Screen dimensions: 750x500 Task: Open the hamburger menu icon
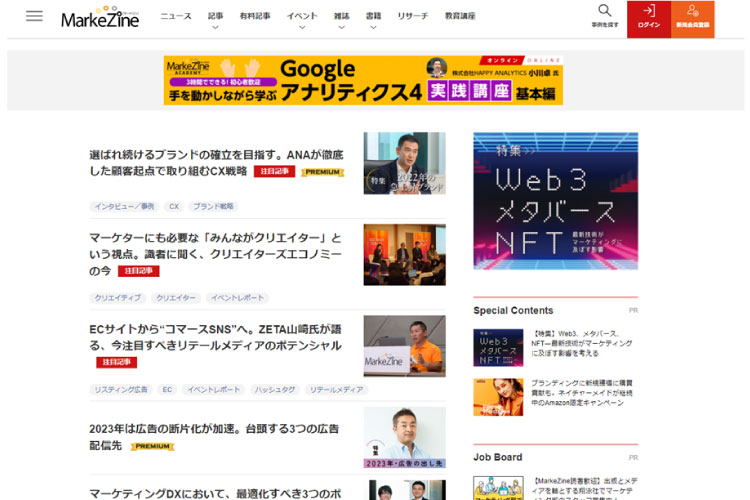[34, 16]
